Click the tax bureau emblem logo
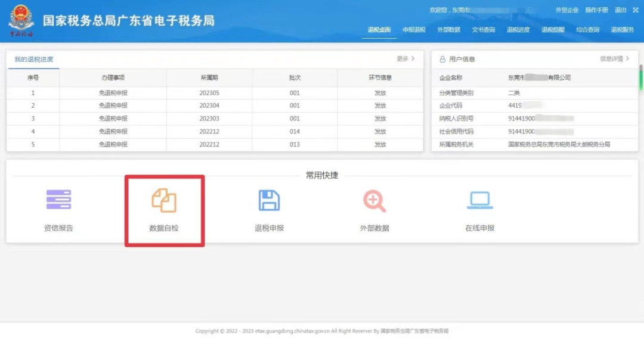The width and height of the screenshot is (644, 339). coord(21,20)
